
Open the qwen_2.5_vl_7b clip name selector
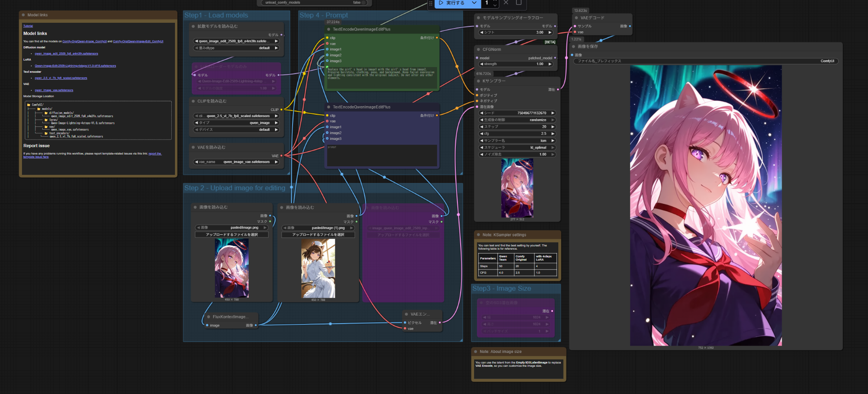236,116
